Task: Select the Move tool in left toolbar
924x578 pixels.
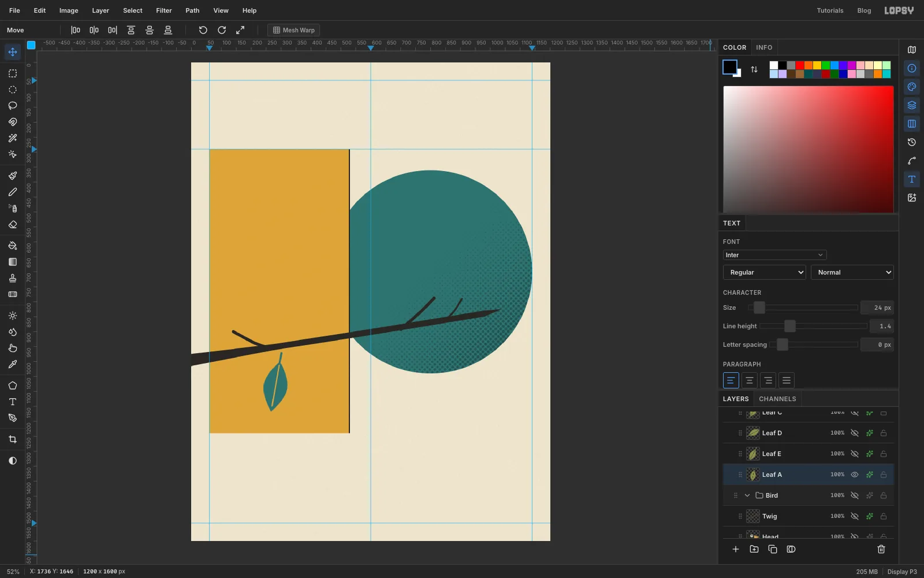Action: [13, 52]
